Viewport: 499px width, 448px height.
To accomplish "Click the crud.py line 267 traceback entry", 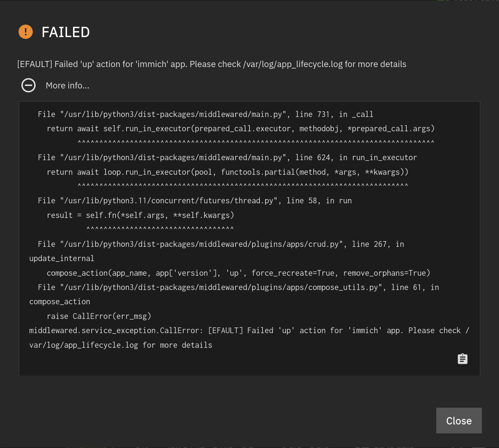I will tap(221, 244).
